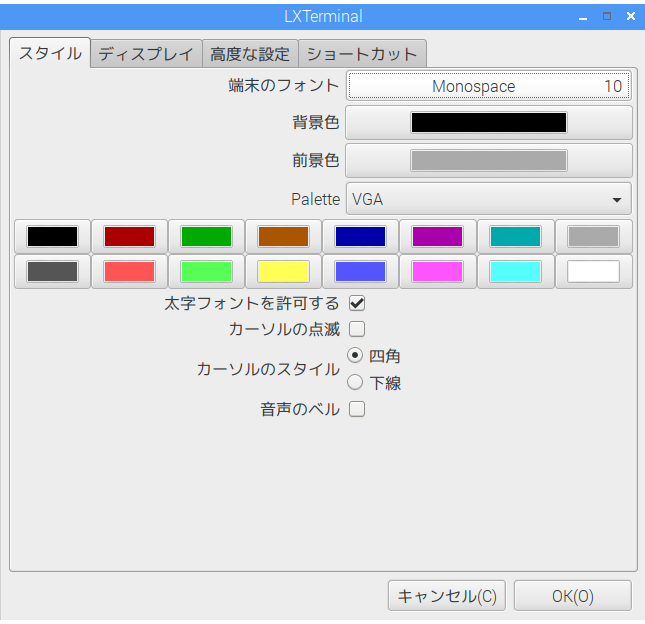Click the bright yellow palette swatch
Screen dimensions: 645x624
283,271
